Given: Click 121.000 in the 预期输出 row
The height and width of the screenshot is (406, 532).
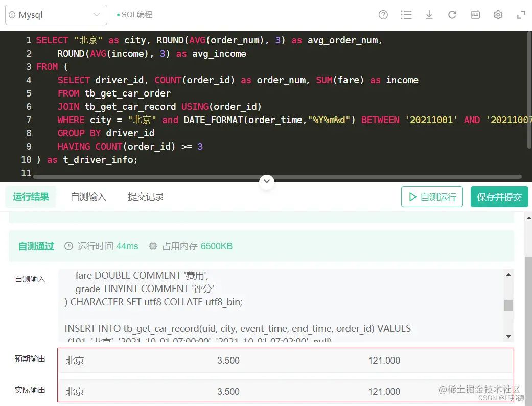Looking at the screenshot, I should click(x=384, y=361).
